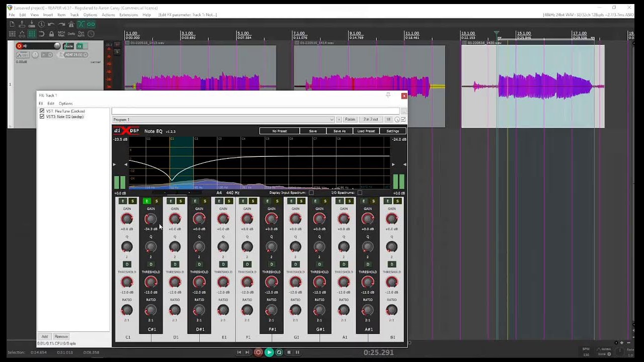Click the New Project toolbar icon
Viewport: 644px width, 362px height.
click(12, 24)
